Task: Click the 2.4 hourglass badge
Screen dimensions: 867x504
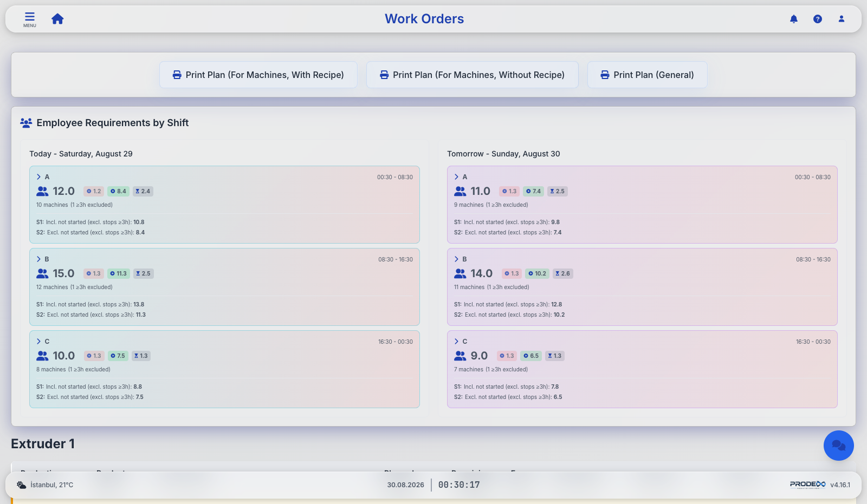Action: 143,191
